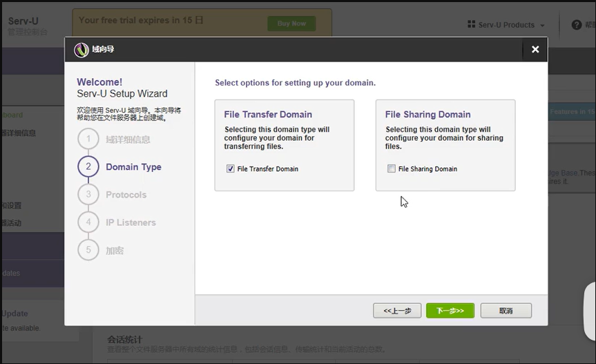596x364 pixels.
Task: Click 'Select options for setting up your domain' text
Action: (x=296, y=83)
